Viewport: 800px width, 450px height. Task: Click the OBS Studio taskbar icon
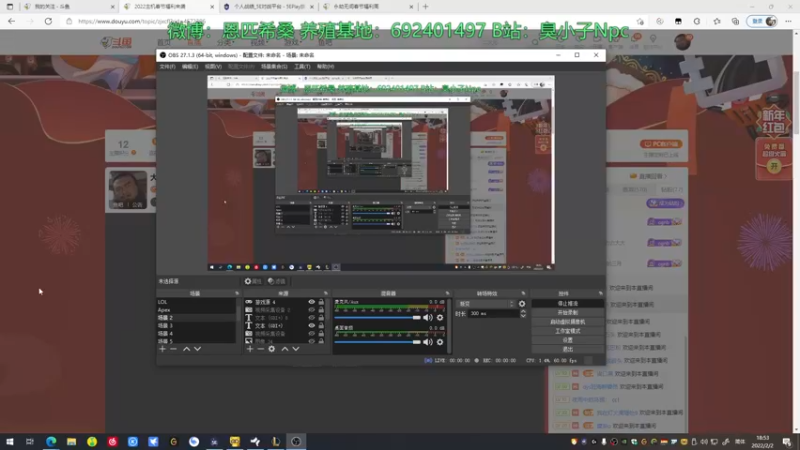(x=296, y=441)
